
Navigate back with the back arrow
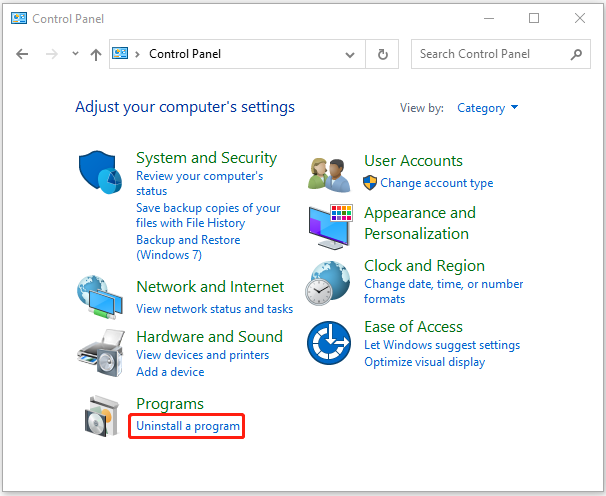[x=22, y=54]
